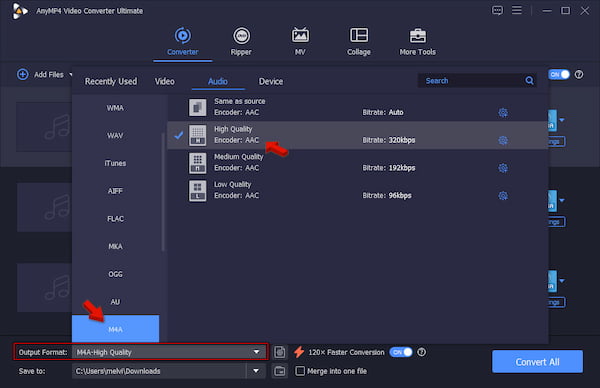Viewport: 600px width, 388px height.
Task: Open the Collage module
Action: (359, 41)
